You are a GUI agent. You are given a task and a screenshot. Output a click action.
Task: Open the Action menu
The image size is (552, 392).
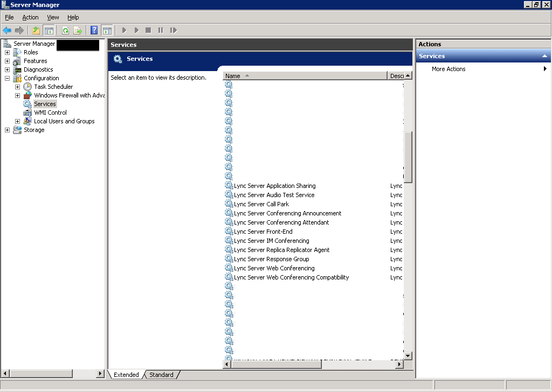[x=30, y=17]
